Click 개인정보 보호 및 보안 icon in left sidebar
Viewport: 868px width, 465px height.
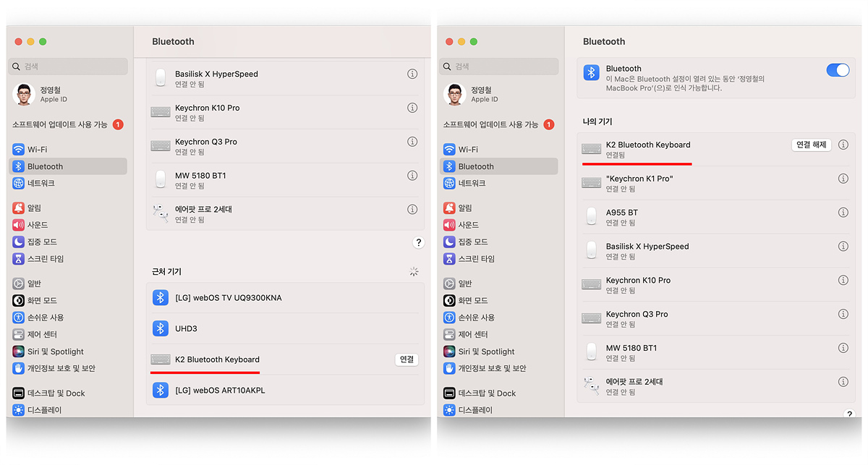pyautogui.click(x=19, y=368)
